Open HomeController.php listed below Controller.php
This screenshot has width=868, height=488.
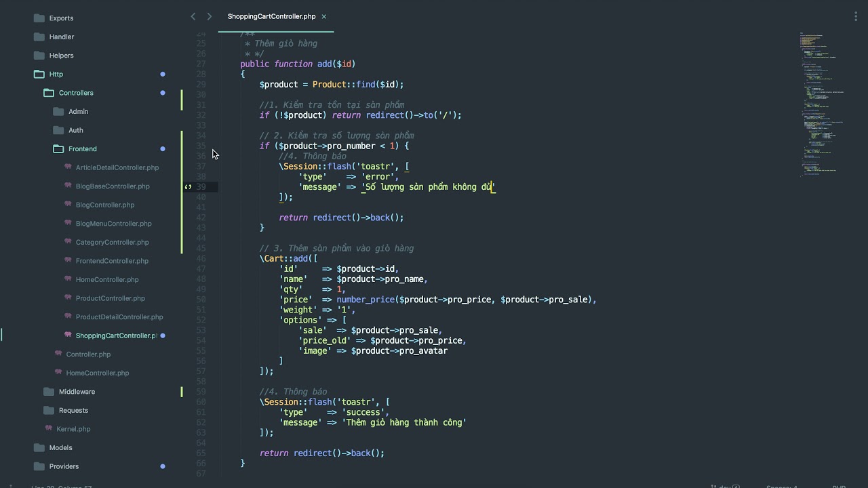click(x=98, y=373)
